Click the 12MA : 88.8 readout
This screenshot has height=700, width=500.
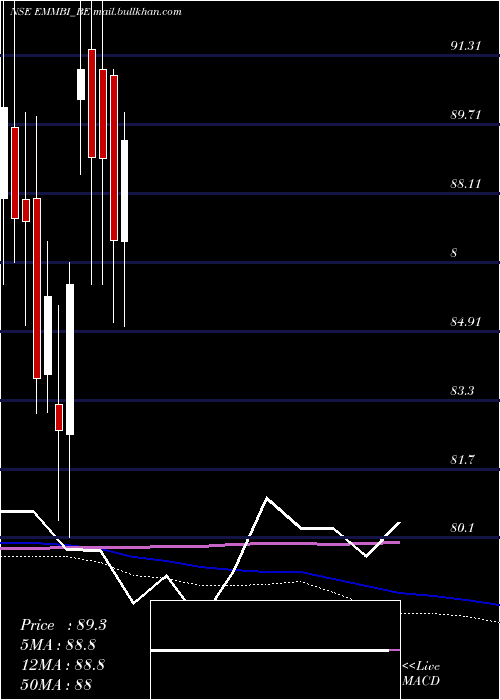62,665
